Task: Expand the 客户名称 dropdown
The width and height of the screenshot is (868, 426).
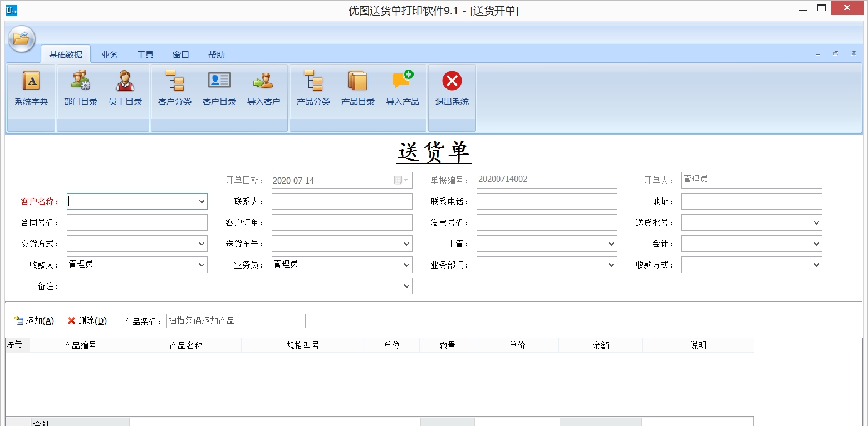Action: [202, 202]
